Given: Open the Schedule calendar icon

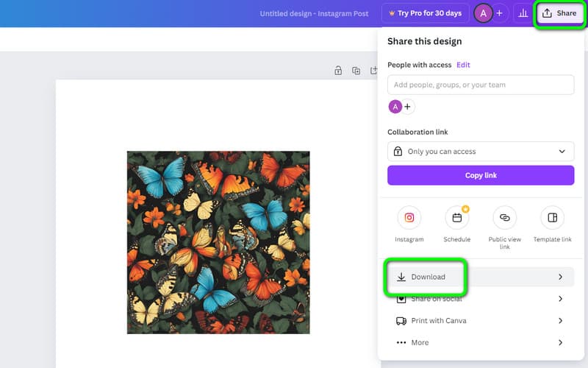Looking at the screenshot, I should click(456, 218).
